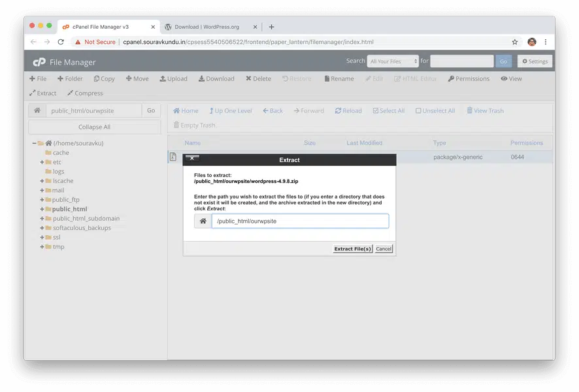This screenshot has height=392, width=579.
Task: Click the Upload toolbar icon
Action: click(163, 79)
